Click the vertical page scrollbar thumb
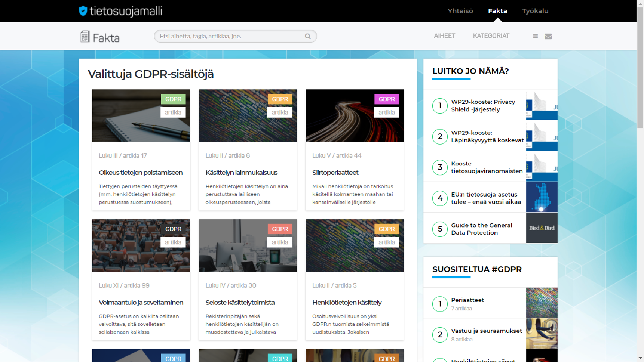This screenshot has height=362, width=644. [640, 68]
